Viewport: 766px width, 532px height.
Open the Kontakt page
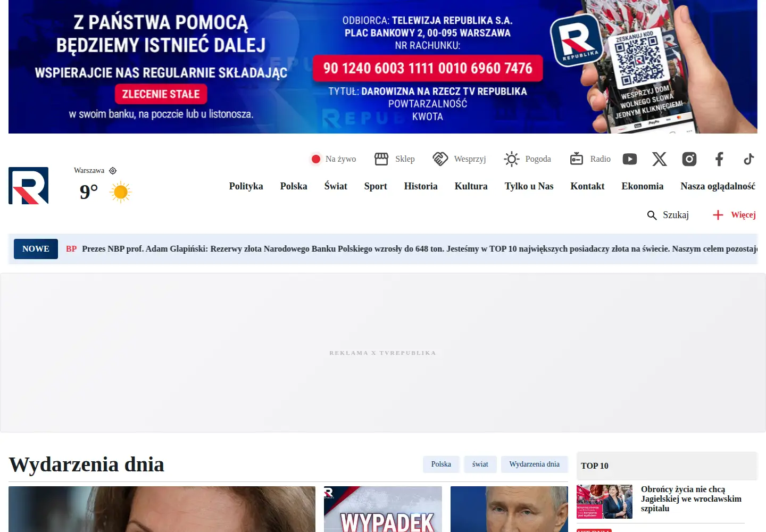(588, 186)
